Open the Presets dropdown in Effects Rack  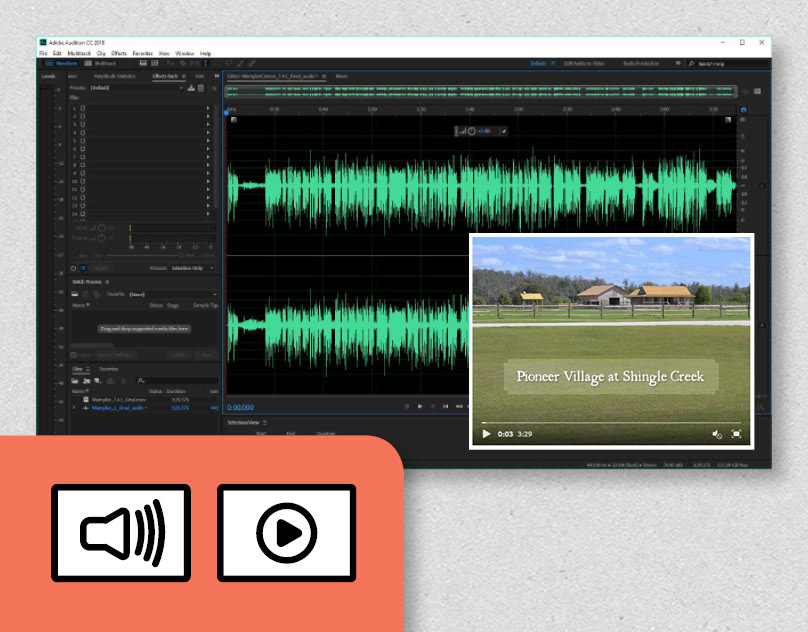click(x=137, y=88)
